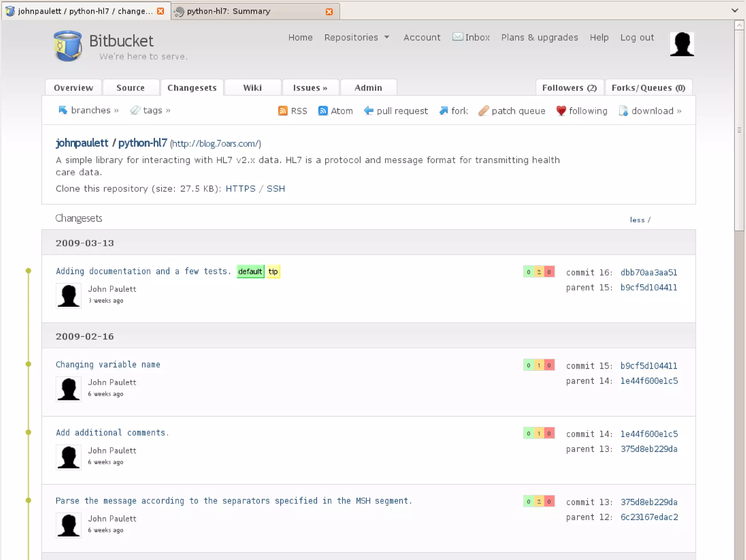The height and width of the screenshot is (560, 746).
Task: Click the timeline dot for commit 16
Action: click(x=28, y=271)
